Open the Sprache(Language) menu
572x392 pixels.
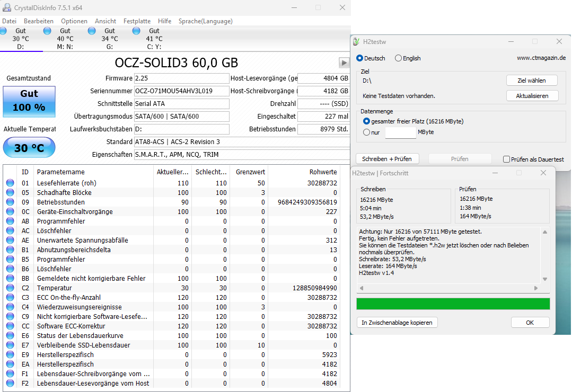point(205,21)
